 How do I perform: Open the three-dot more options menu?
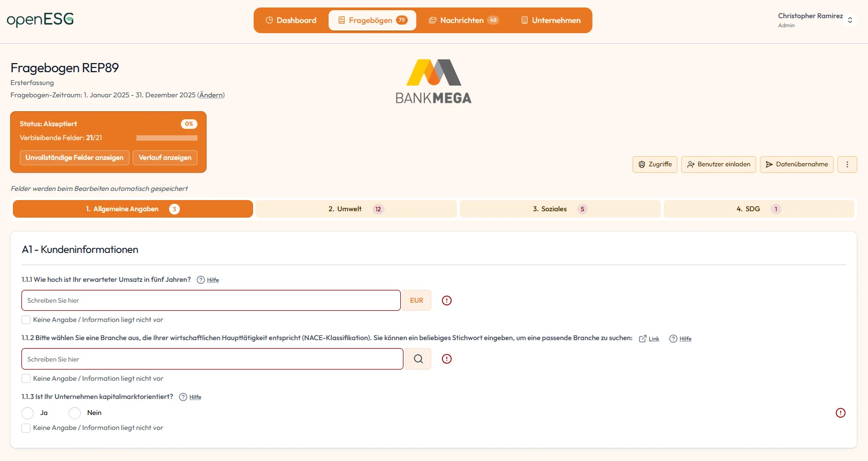[847, 164]
